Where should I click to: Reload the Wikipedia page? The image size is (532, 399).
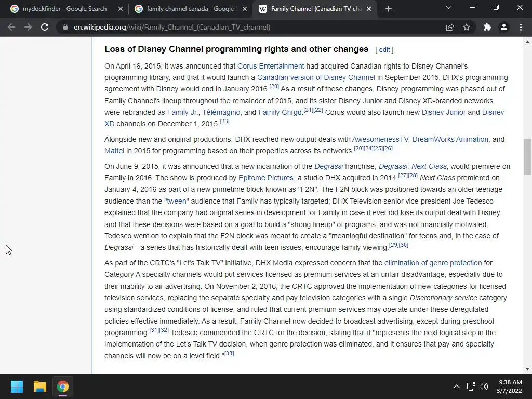tap(45, 27)
